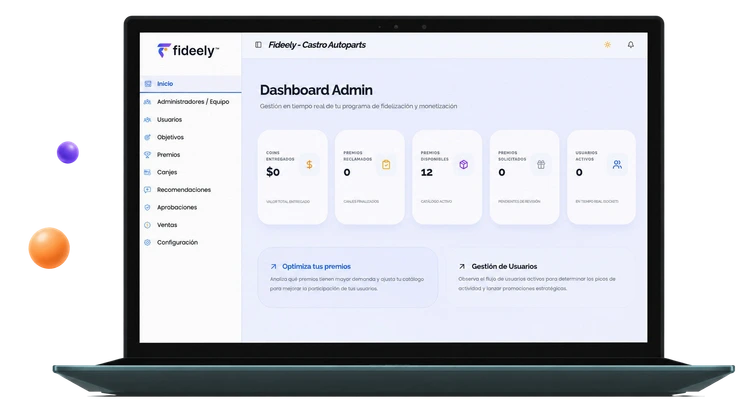Click the Aprobaciones shield icon
This screenshot has width=744, height=419.
pos(148,207)
